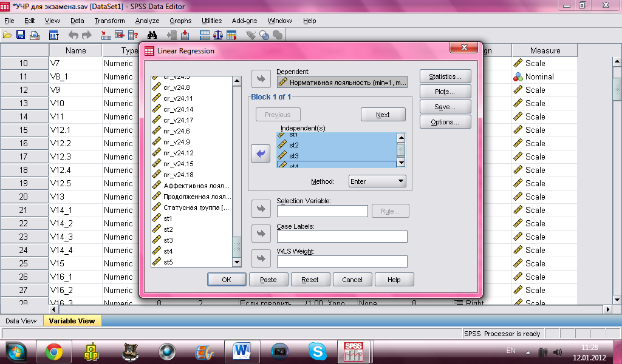Click the Go to variable icon
The width and height of the screenshot is (622, 364).
click(x=120, y=35)
